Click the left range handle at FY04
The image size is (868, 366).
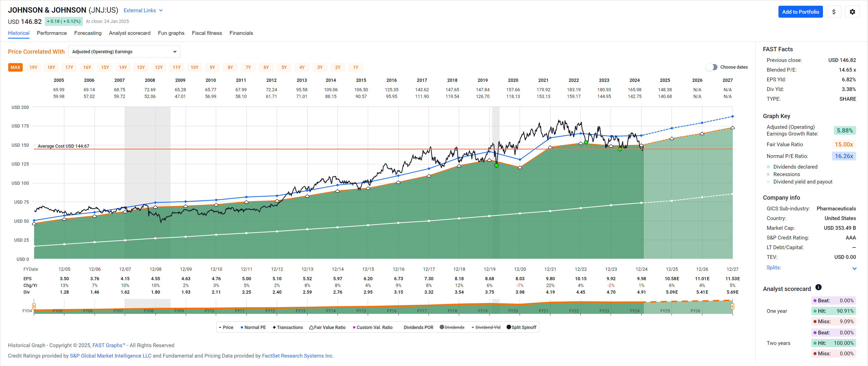tap(34, 306)
